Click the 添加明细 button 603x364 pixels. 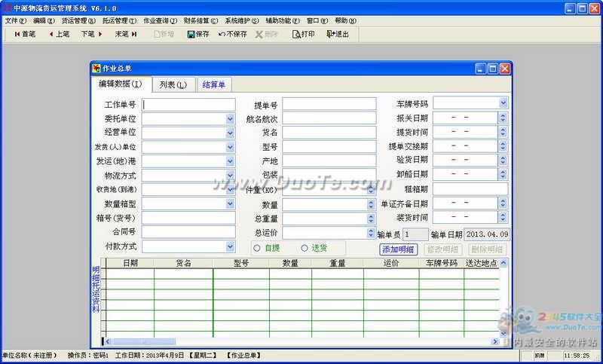coord(398,249)
